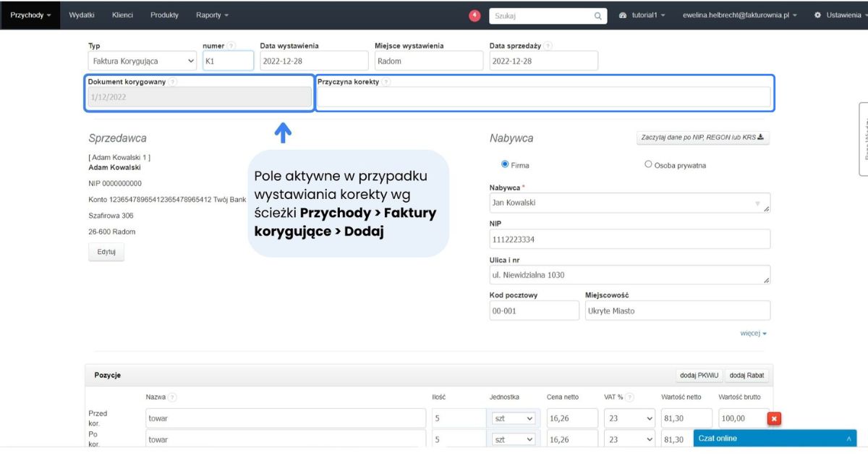868x456 pixels.
Task: Click Nazwa field in Po kor. row
Action: [286, 439]
